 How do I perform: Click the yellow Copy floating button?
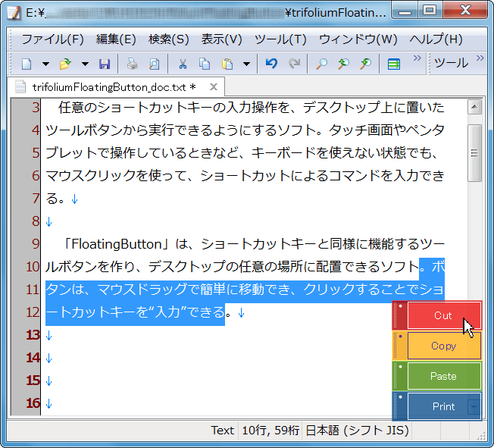444,346
